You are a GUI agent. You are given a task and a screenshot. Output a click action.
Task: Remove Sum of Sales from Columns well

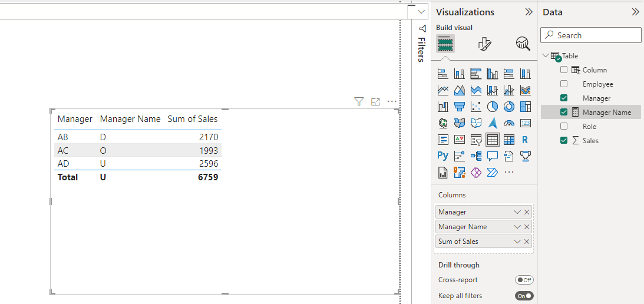coord(527,242)
